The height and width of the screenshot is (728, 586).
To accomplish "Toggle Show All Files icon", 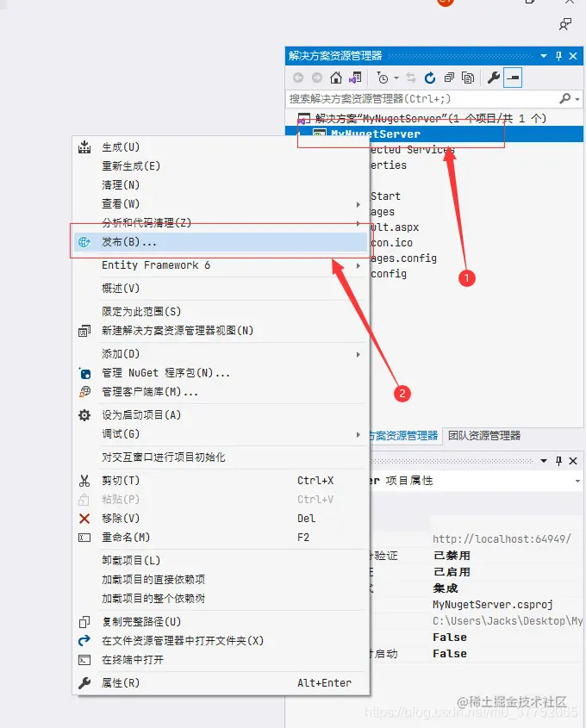I will pos(468,78).
